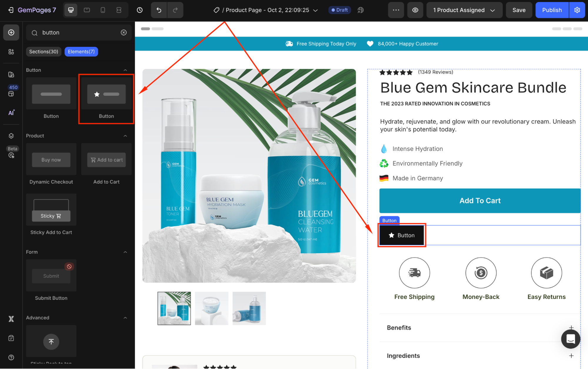Select the third product thumbnail image

pyautogui.click(x=249, y=308)
